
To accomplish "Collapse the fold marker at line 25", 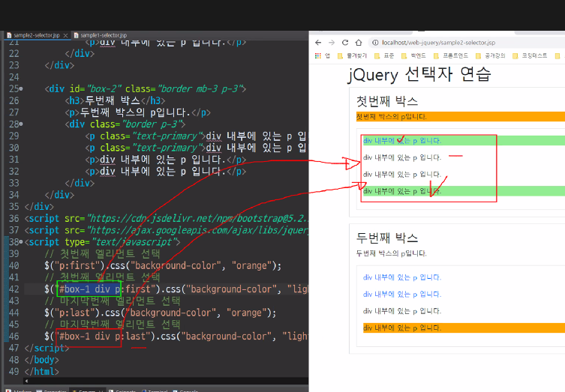I will pyautogui.click(x=21, y=88).
